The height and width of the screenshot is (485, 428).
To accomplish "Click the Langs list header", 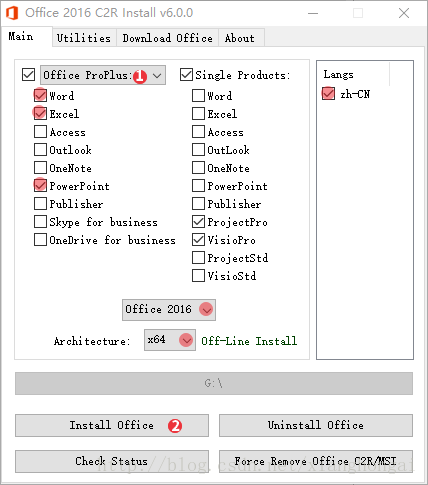I will click(x=353, y=74).
